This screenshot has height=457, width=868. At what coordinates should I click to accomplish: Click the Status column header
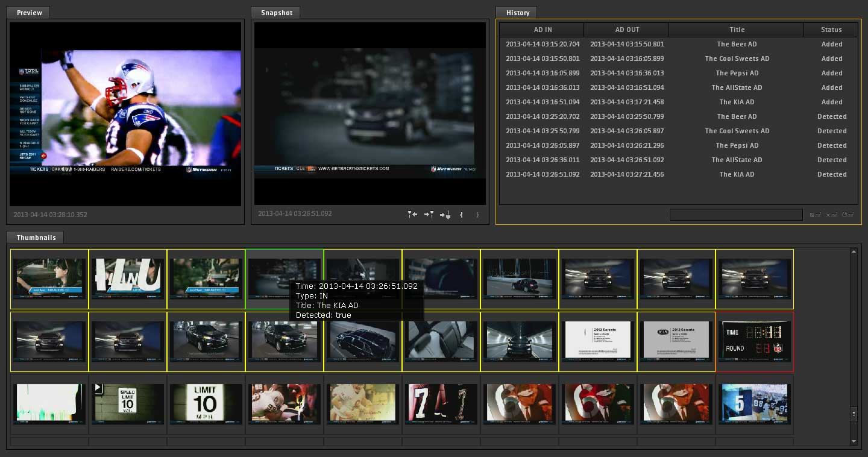click(x=831, y=30)
